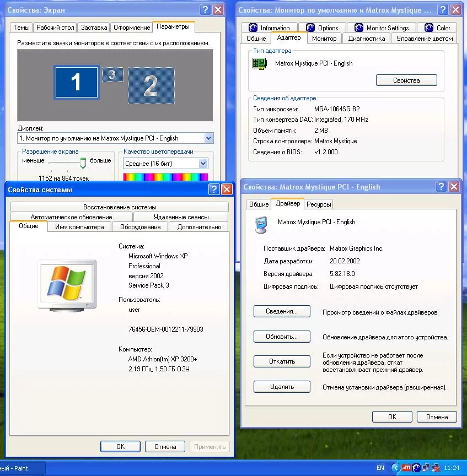This screenshot has height=476, width=467.
Task: Click the Удалить driver button
Action: [282, 387]
